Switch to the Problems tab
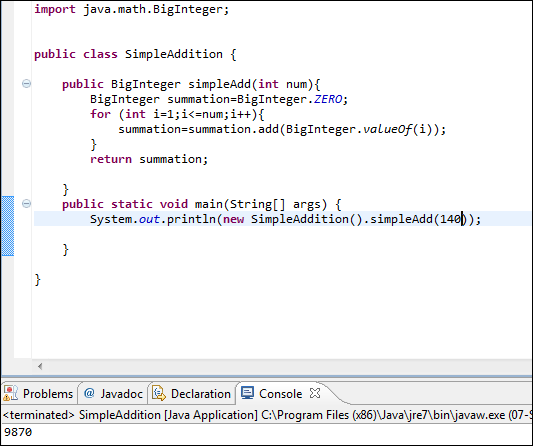This screenshot has width=533, height=446. pyautogui.click(x=38, y=394)
